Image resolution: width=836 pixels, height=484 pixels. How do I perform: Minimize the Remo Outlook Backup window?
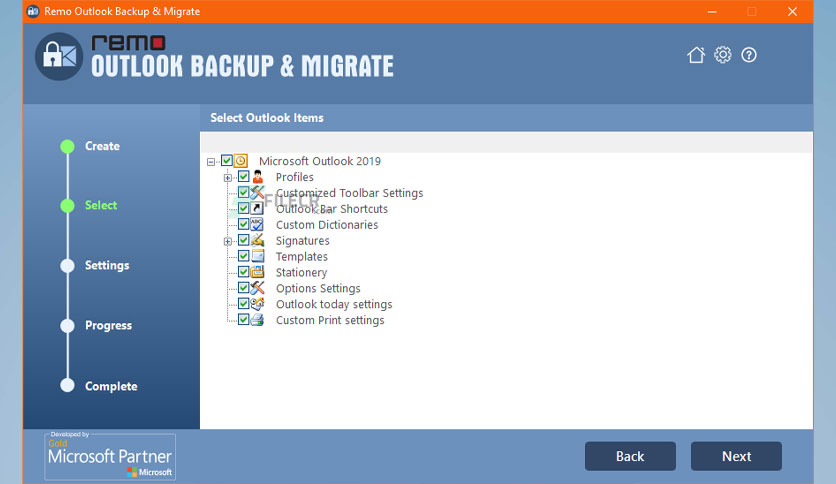click(x=712, y=11)
